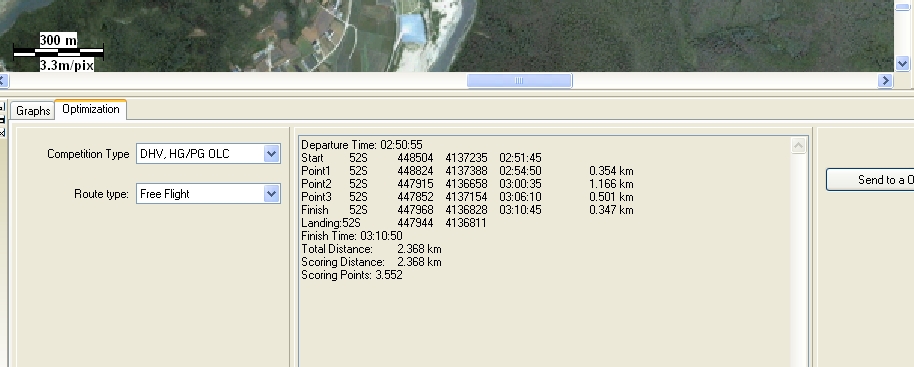This screenshot has width=914, height=367.
Task: Switch to the Graphs tab
Action: (x=33, y=111)
